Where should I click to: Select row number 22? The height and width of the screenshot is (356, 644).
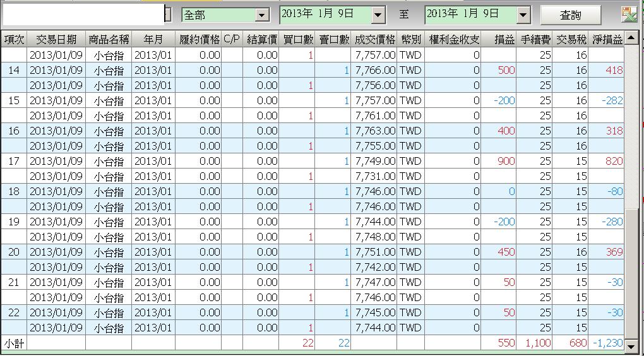[x=14, y=312]
